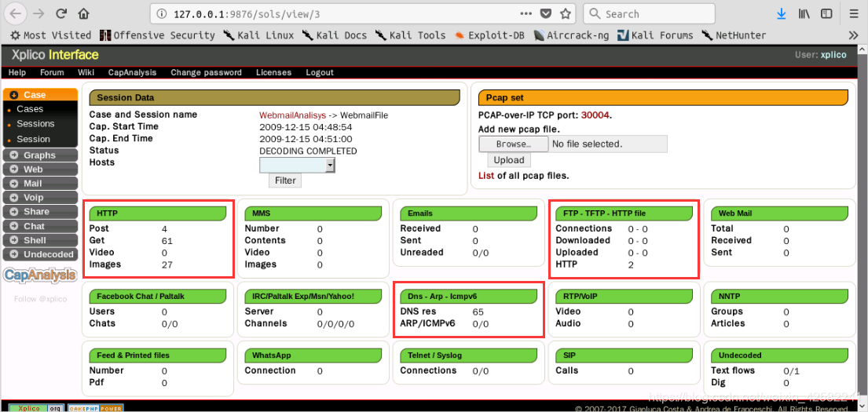The height and width of the screenshot is (412, 868).
Task: Expand the Shell sidebar section
Action: (x=39, y=241)
